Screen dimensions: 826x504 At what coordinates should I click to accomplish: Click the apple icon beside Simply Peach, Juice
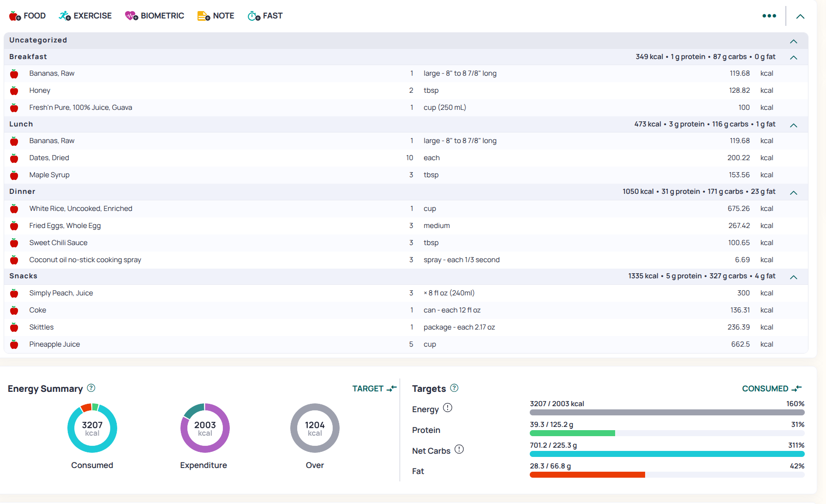[x=14, y=294]
